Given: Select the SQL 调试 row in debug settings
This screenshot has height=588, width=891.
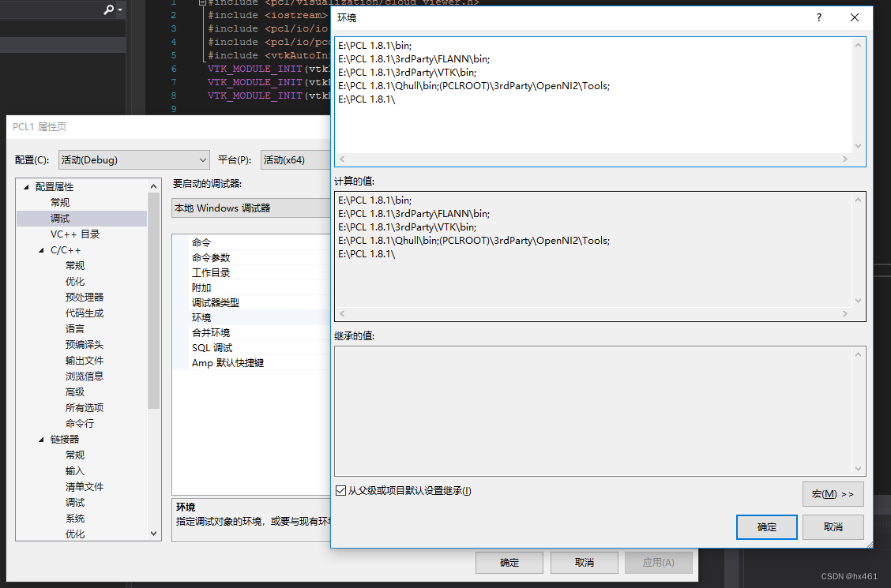Looking at the screenshot, I should (x=212, y=347).
